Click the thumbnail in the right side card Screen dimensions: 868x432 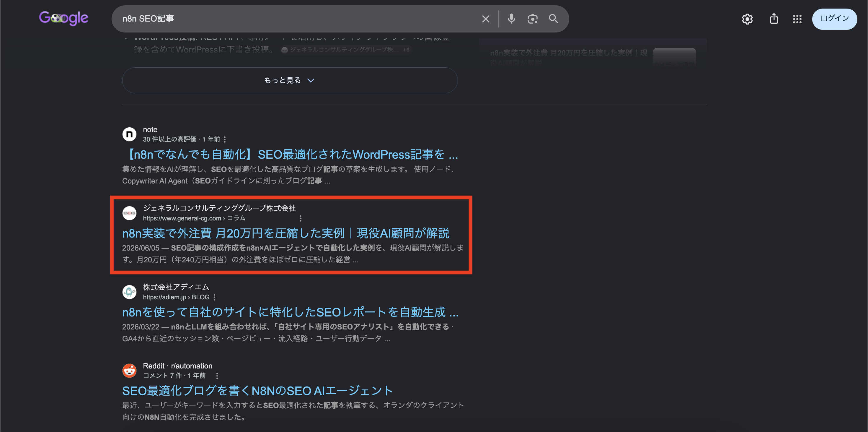click(x=674, y=57)
